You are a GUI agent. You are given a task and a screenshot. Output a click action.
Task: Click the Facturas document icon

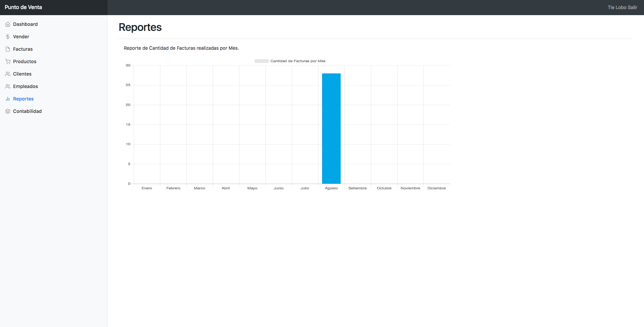click(8, 49)
